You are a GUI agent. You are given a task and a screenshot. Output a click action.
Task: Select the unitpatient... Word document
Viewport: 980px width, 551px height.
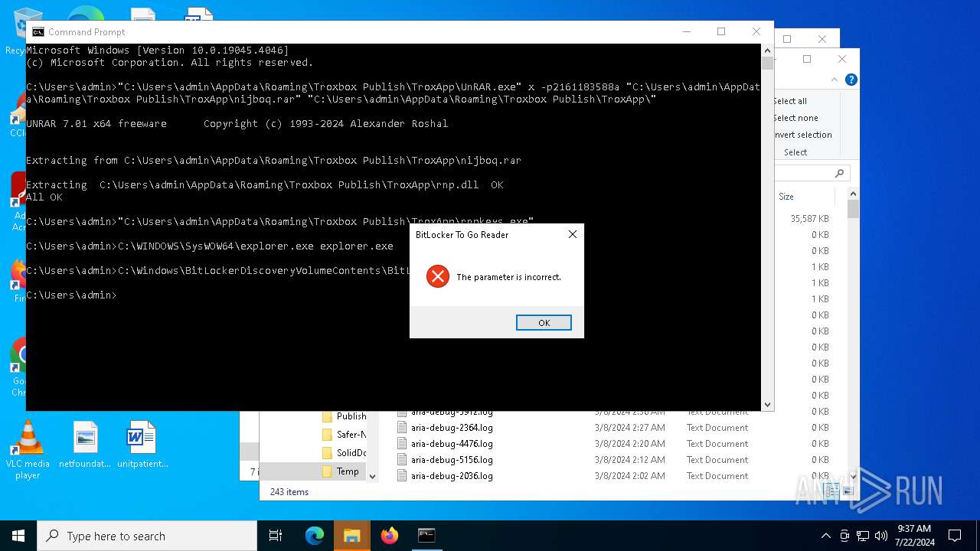(x=142, y=445)
